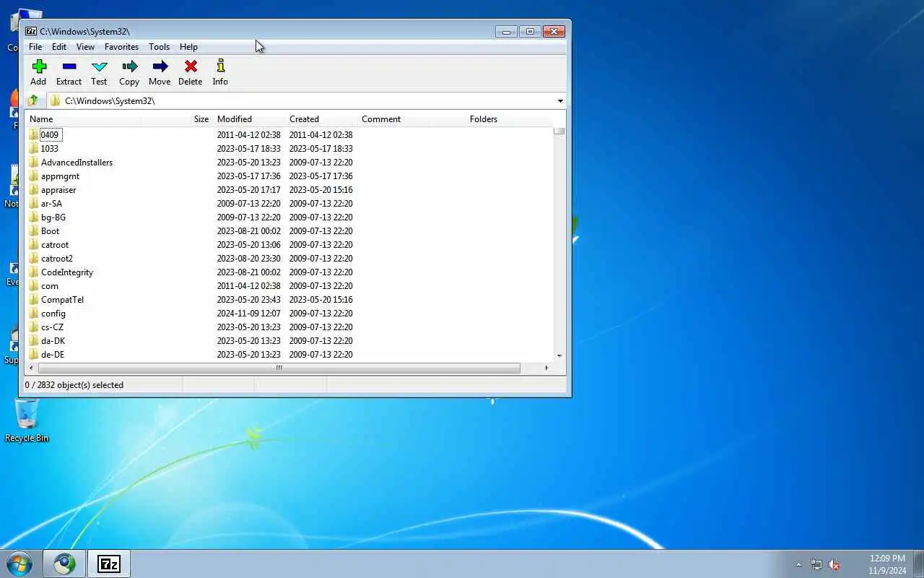This screenshot has width=924, height=578.
Task: Select the appraiser folder
Action: pyautogui.click(x=58, y=189)
